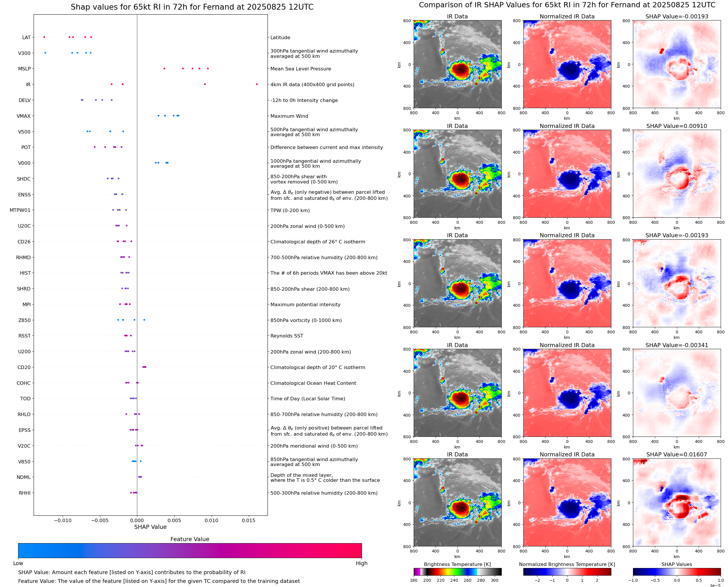Click the SHAP Value=-0.00341 map

coord(677,393)
